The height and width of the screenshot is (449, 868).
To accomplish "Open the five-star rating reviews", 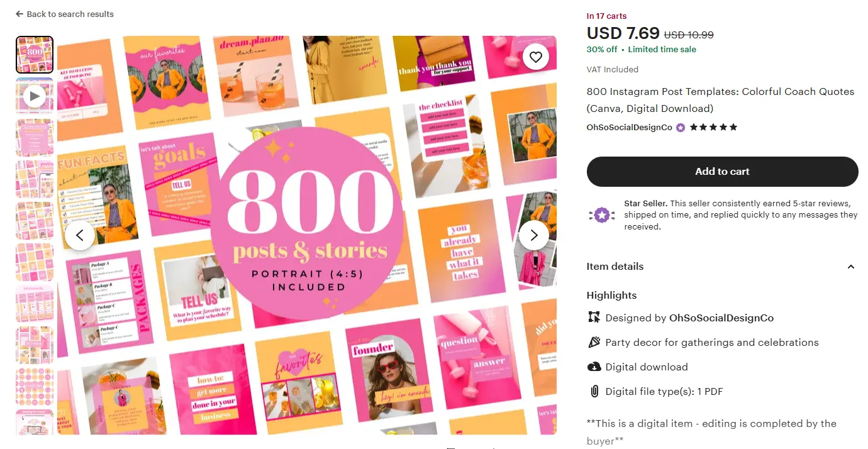I will tap(713, 127).
